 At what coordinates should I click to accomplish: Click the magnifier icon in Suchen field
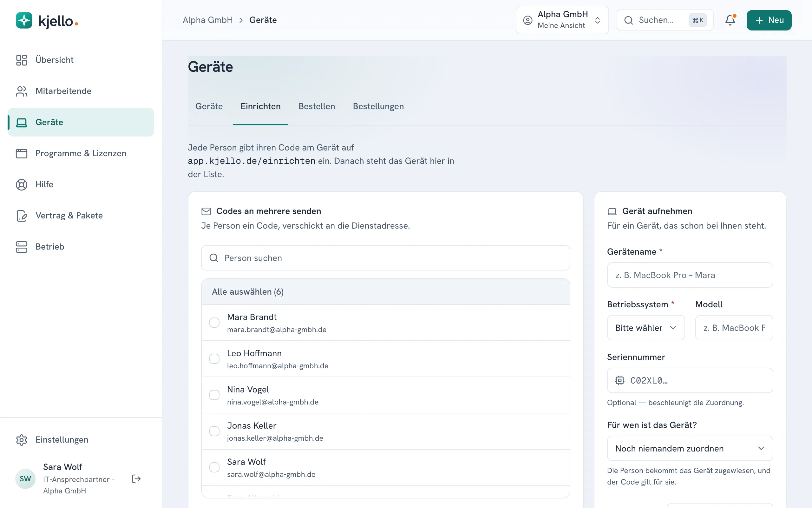click(x=628, y=20)
